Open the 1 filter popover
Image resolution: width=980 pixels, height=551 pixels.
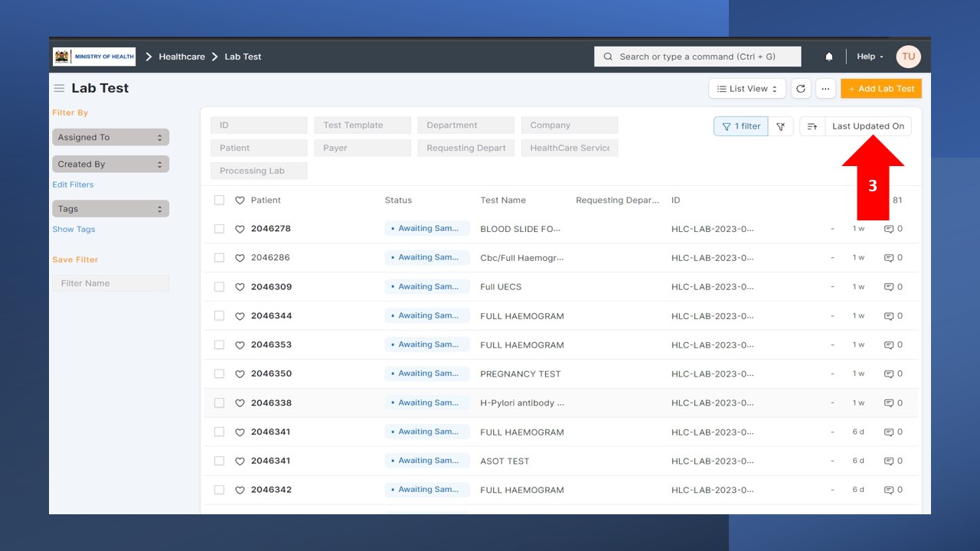pos(740,126)
